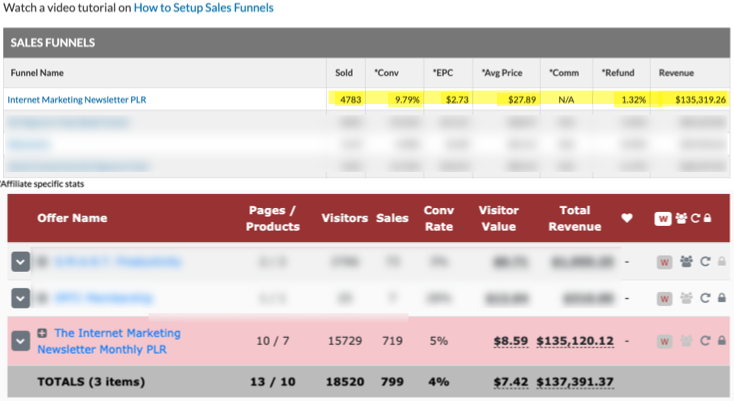This screenshot has height=401, width=734.
Task: Click the $7.42 totals visitor value
Action: (x=511, y=382)
